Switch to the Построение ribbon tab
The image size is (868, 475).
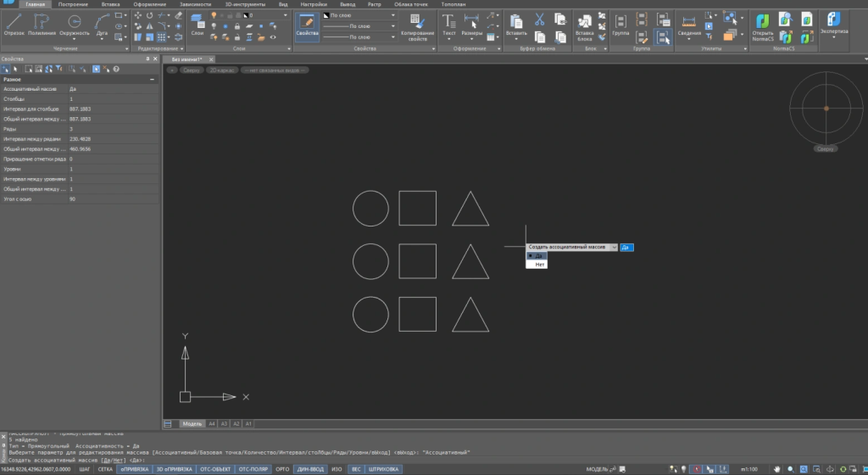click(73, 4)
